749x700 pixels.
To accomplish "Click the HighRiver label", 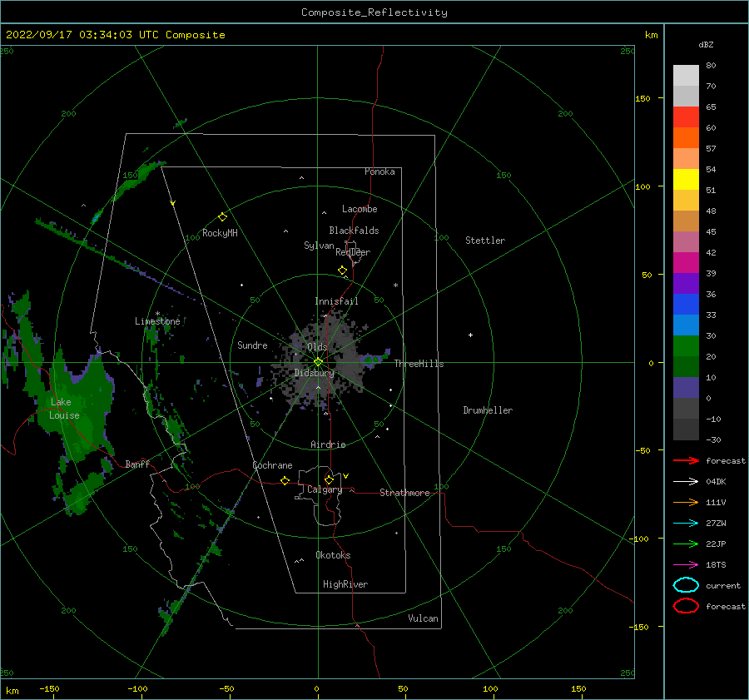I will click(345, 584).
